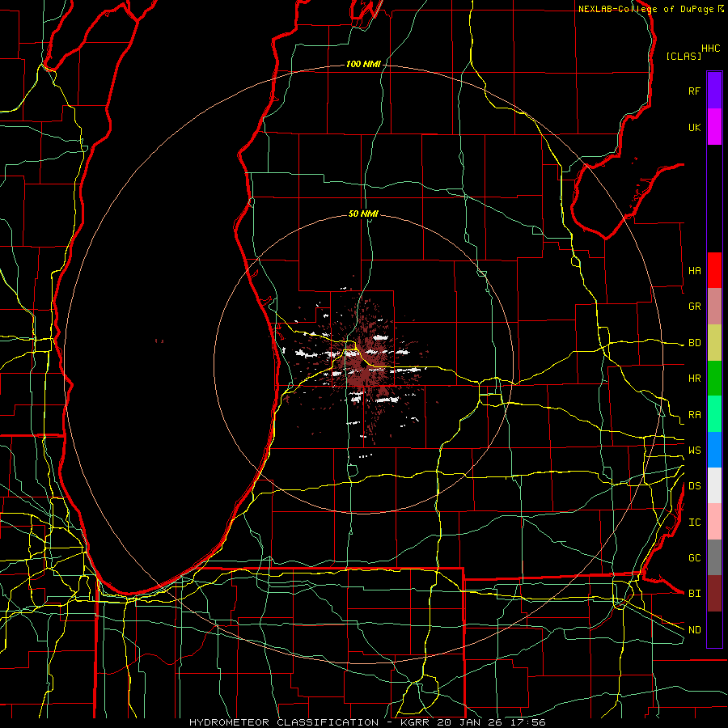Click the purple RF color swatch

coord(714,91)
